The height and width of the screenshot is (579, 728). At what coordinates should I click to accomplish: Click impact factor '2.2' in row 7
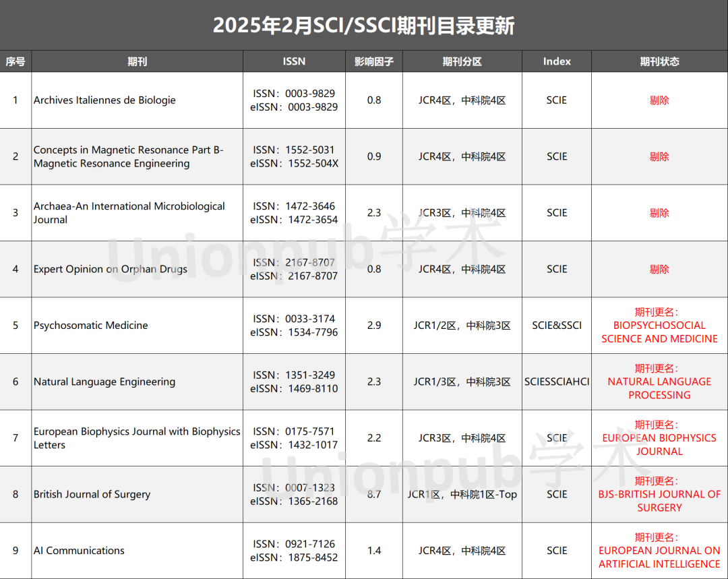point(373,438)
